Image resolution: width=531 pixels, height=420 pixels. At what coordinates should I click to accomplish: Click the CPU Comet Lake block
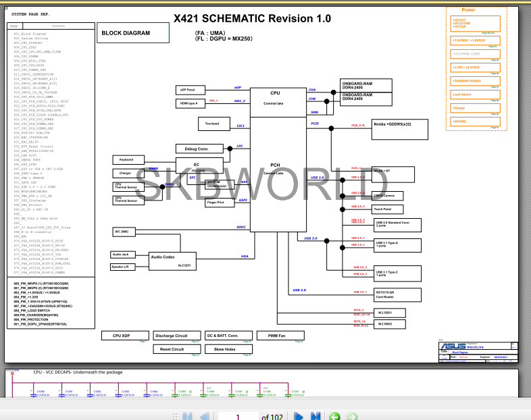tap(278, 103)
